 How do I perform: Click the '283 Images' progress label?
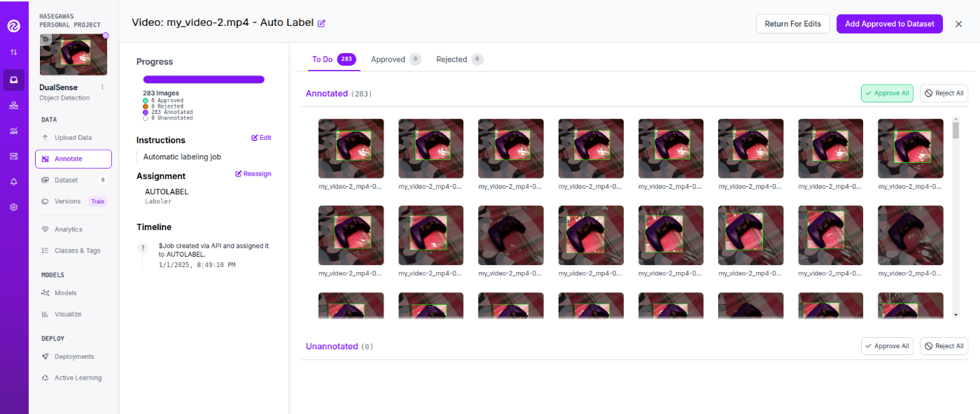click(161, 93)
